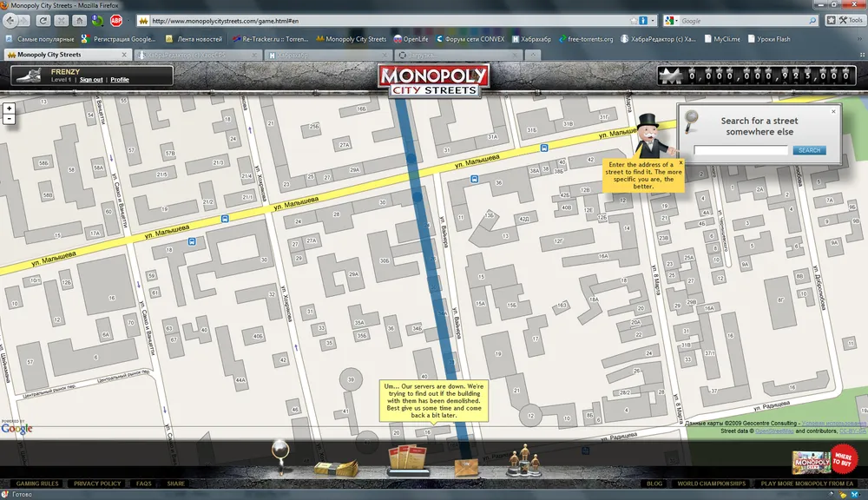Open the BLOG footer link
Screen dimensions: 868x500
coord(654,484)
